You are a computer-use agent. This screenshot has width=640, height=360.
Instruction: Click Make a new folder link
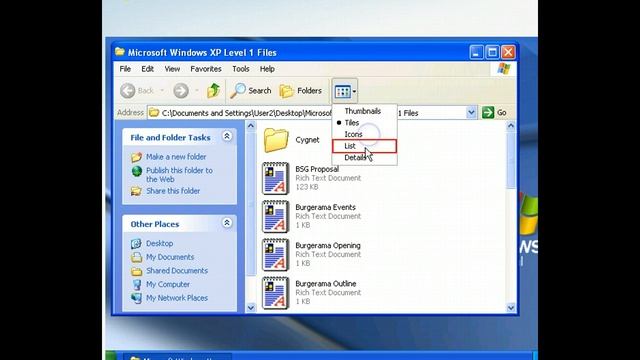click(176, 157)
